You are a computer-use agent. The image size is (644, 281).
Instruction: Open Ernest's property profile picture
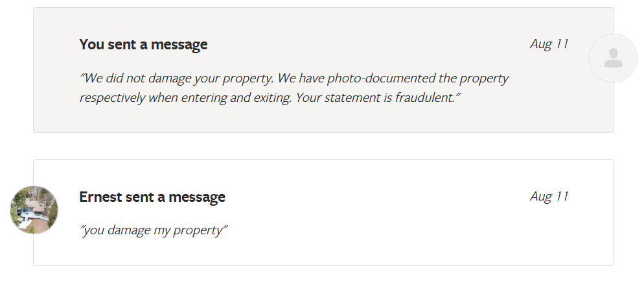pos(34,210)
